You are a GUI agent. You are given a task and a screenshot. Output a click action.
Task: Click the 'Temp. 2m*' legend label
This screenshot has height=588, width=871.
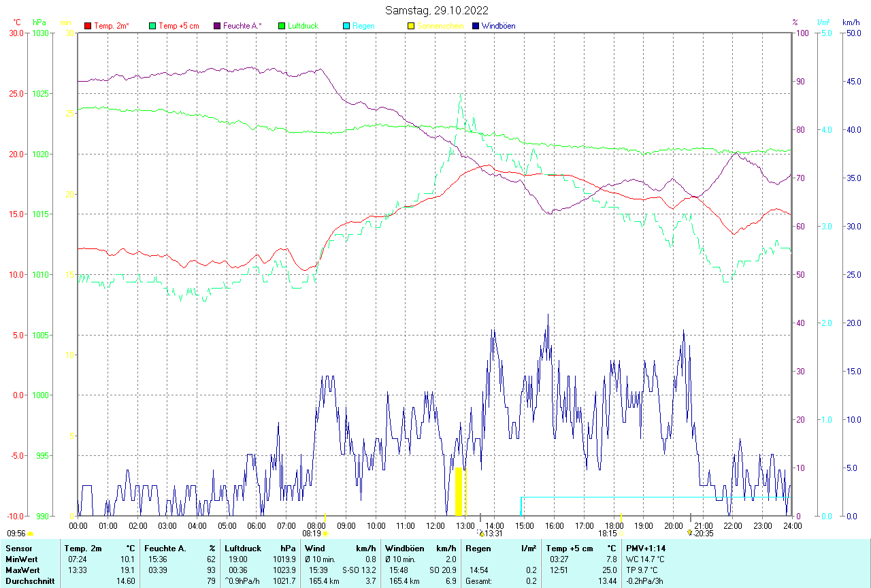pos(112,26)
